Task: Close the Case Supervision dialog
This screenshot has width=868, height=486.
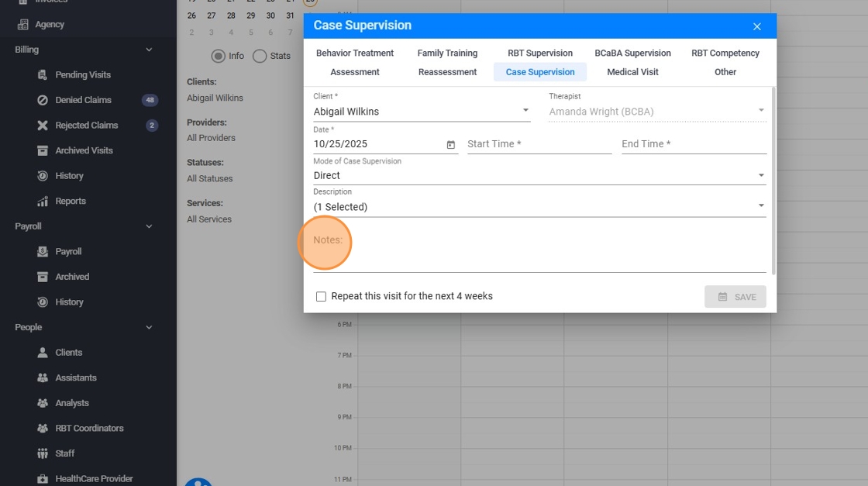Action: pyautogui.click(x=757, y=26)
